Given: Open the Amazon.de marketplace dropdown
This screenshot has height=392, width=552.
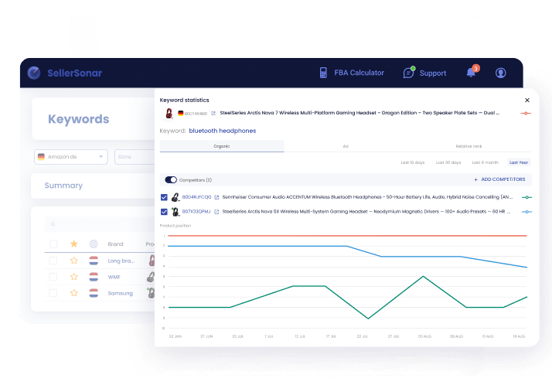Looking at the screenshot, I should tap(70, 157).
